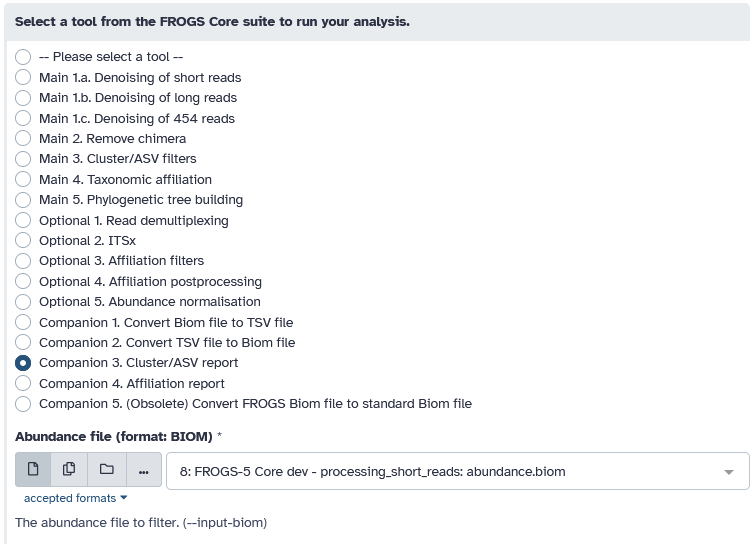Expand the accepted formats list

tap(75, 498)
